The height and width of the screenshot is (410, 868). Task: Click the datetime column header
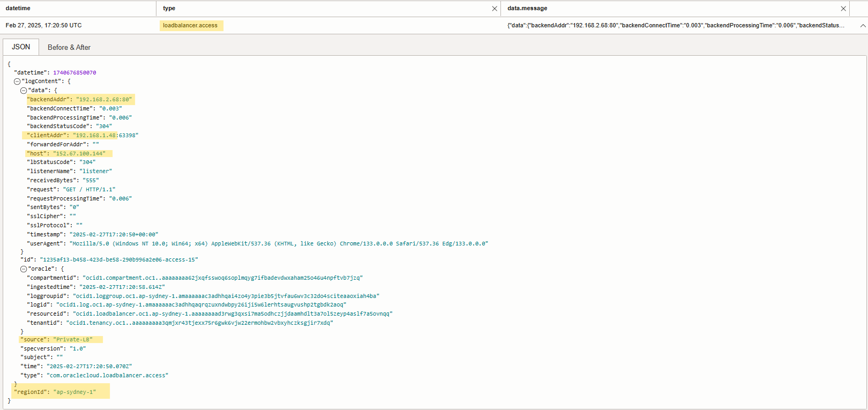pos(18,9)
